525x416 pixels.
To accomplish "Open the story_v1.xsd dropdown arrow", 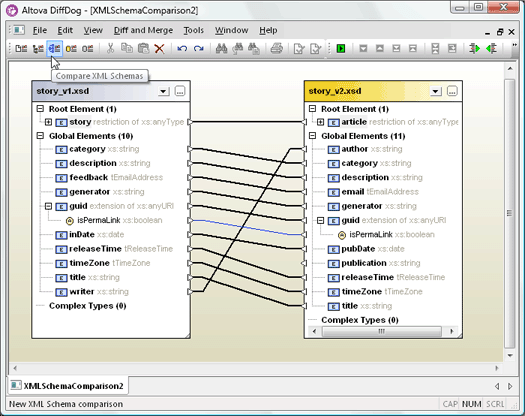I will (x=163, y=91).
